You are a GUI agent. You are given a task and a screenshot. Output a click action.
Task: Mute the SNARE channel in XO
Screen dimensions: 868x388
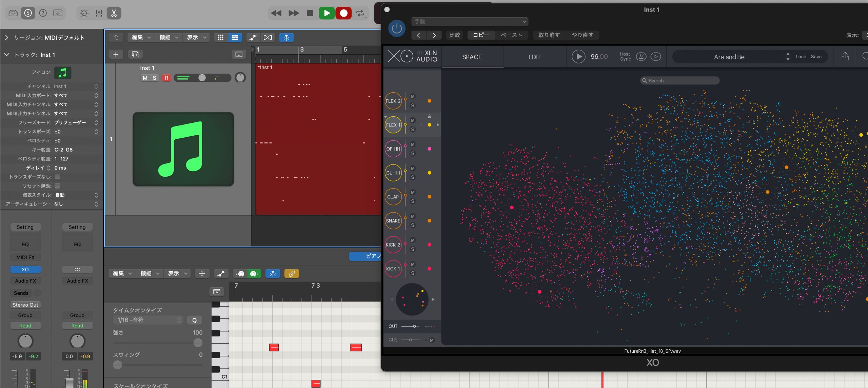413,216
